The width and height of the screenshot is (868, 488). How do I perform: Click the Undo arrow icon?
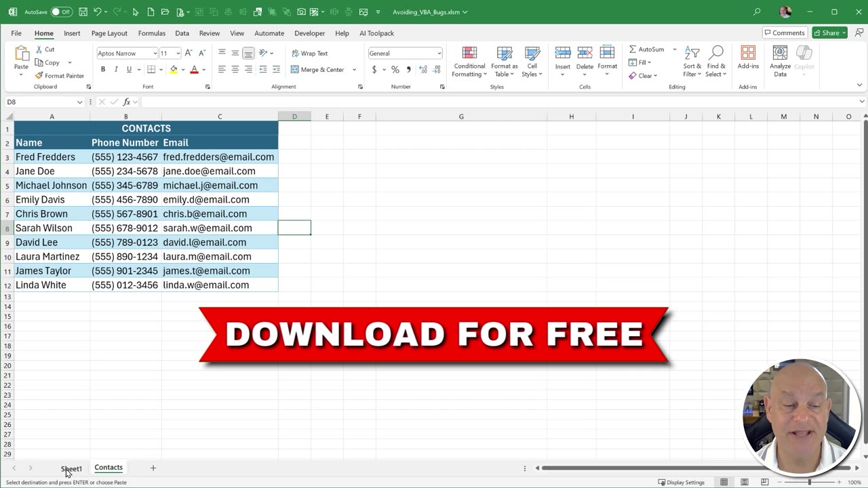coord(98,12)
